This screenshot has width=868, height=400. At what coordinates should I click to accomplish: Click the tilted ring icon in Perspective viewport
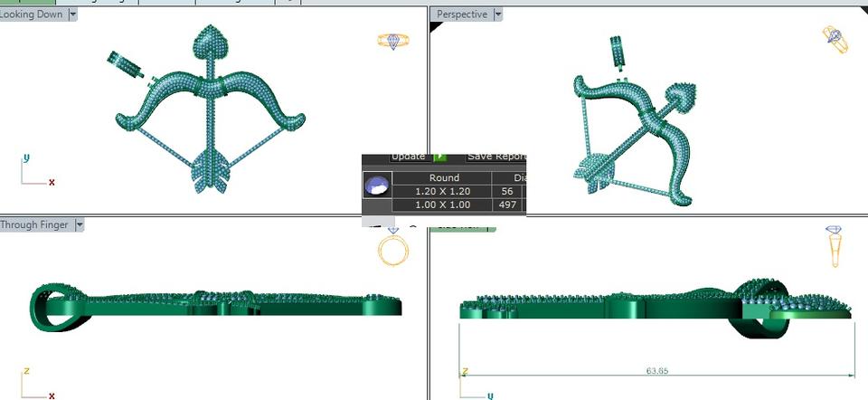tap(835, 39)
